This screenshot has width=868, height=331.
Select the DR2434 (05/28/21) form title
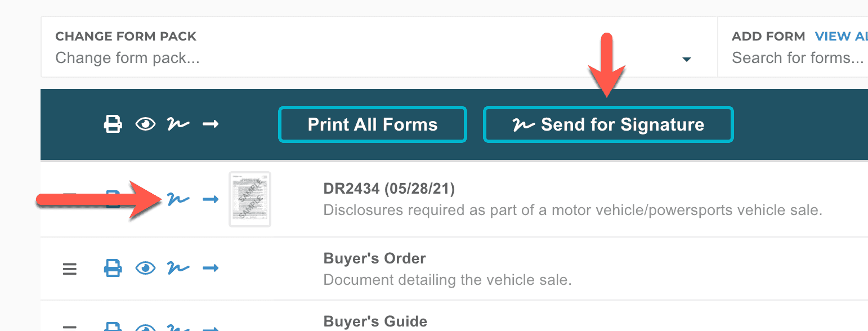(389, 189)
